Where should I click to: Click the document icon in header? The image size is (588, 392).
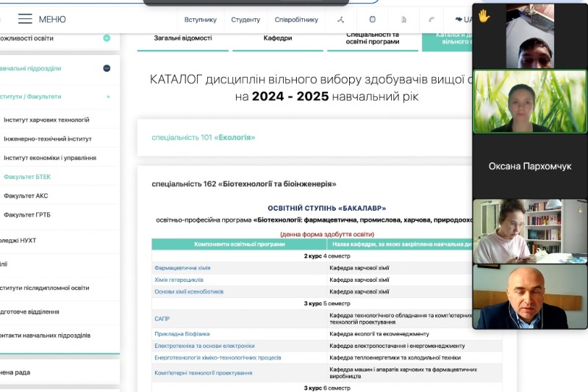pyautogui.click(x=404, y=20)
